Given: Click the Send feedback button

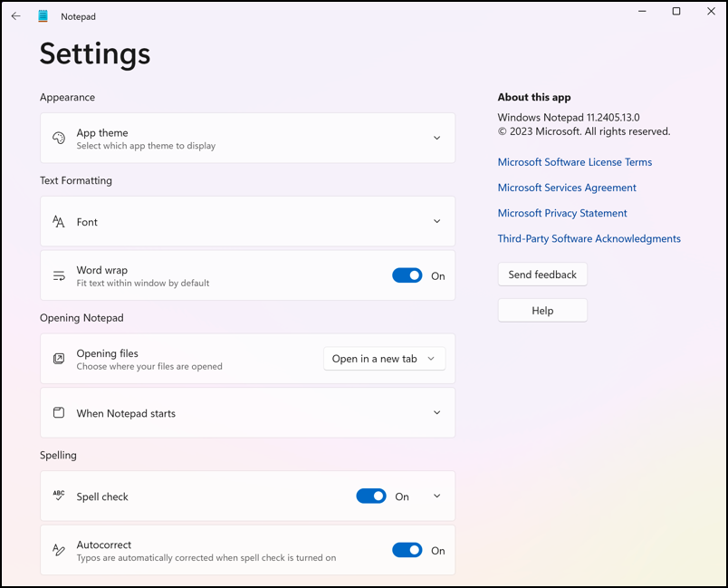Looking at the screenshot, I should pyautogui.click(x=542, y=275).
